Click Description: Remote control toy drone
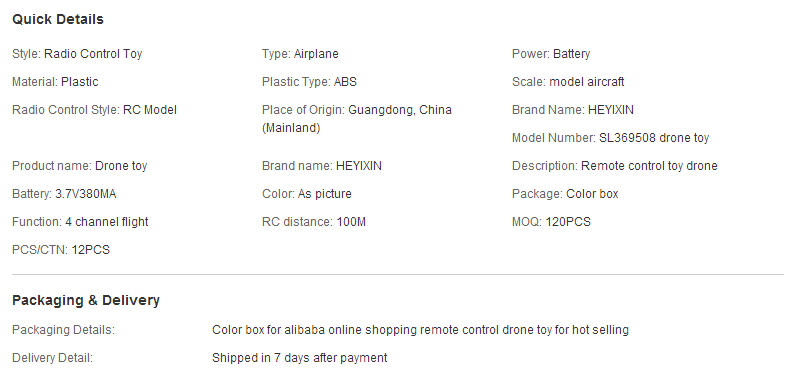Screen dimensions: 786x379 tap(615, 166)
